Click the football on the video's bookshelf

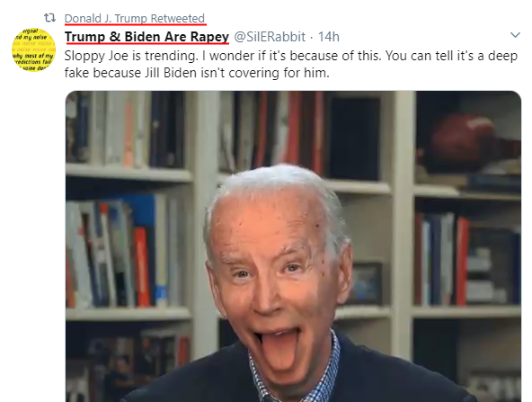coord(462,138)
